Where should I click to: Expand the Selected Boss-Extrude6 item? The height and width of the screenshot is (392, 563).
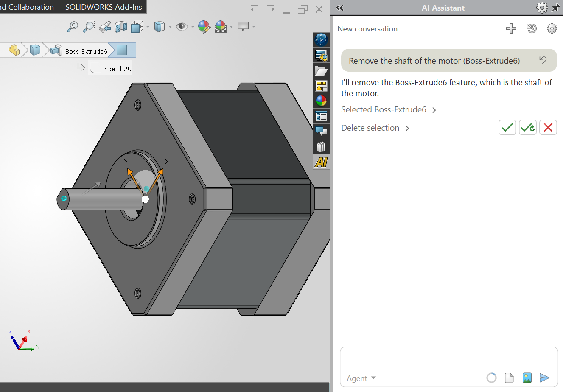pos(434,109)
